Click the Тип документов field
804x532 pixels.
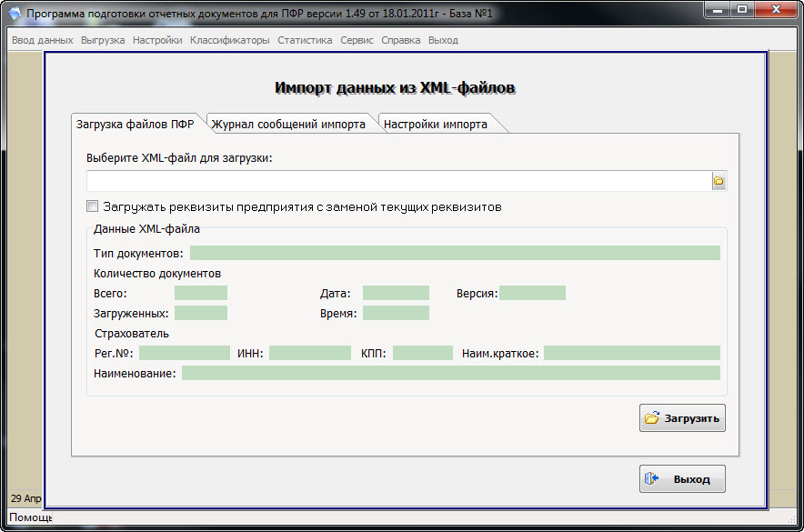click(x=455, y=253)
